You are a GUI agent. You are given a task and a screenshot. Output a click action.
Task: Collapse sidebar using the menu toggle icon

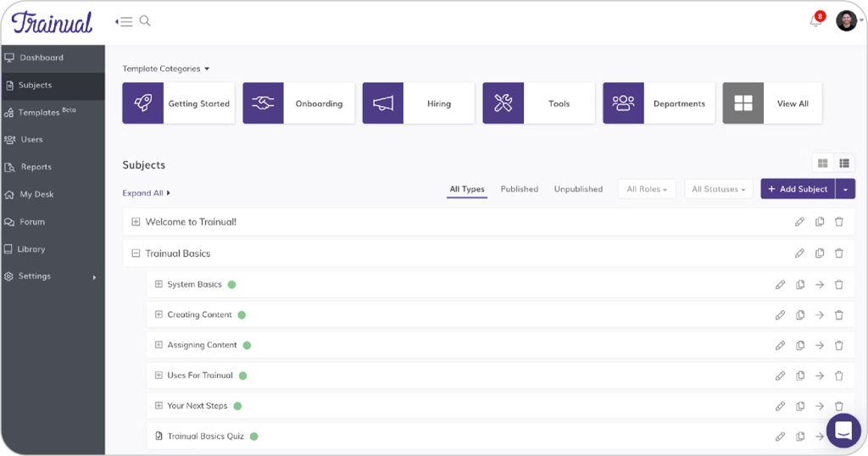point(124,21)
